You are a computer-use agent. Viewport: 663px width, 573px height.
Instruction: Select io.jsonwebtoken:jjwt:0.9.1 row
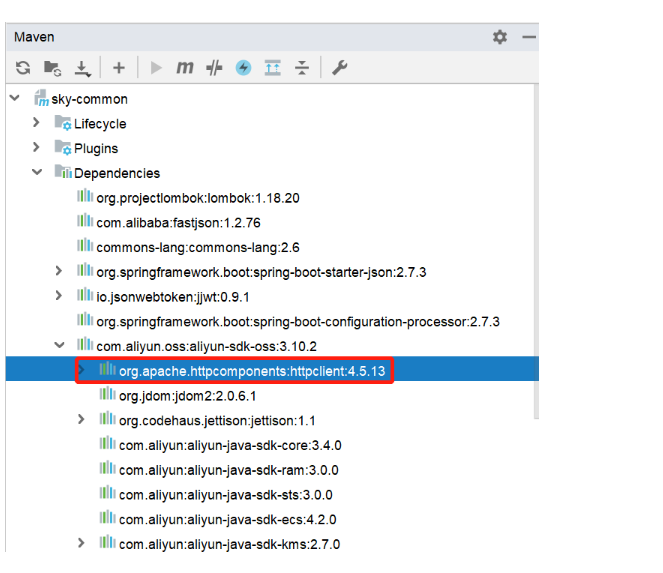tap(173, 297)
